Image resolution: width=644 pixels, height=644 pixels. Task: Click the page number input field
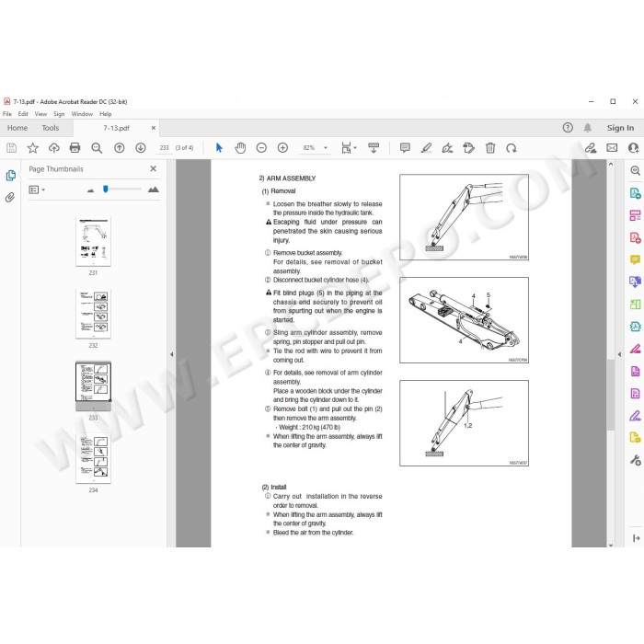point(164,148)
